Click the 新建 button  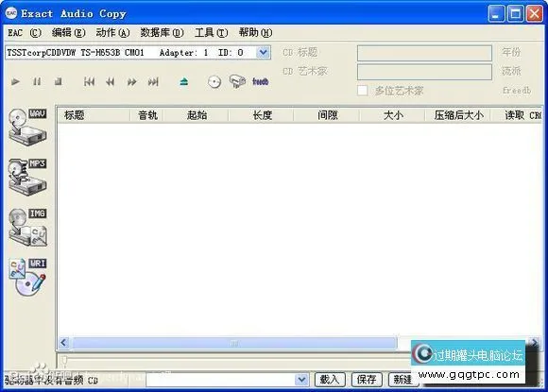[402, 379]
